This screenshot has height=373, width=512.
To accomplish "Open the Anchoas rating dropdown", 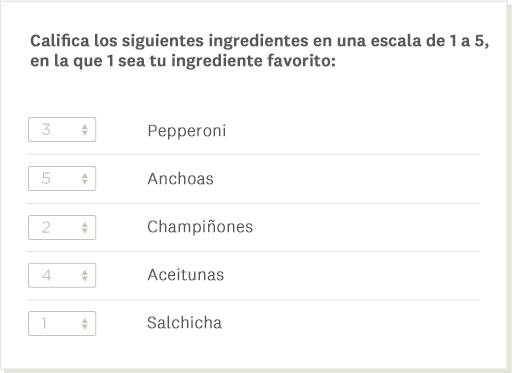I will coord(62,178).
